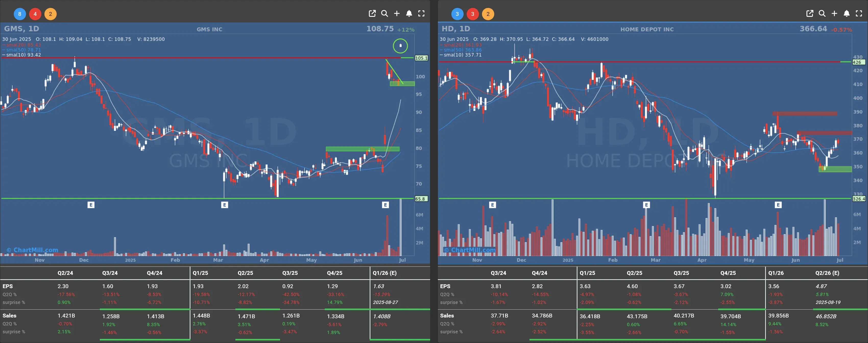Click the GMS, 1D ticker title
Image resolution: width=868 pixels, height=343 pixels.
pos(21,29)
